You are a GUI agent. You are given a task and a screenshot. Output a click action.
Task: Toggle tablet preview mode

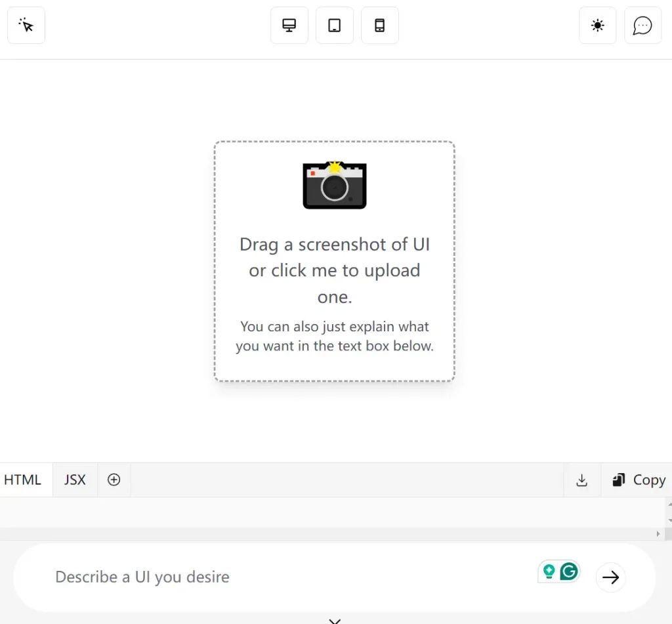335,25
